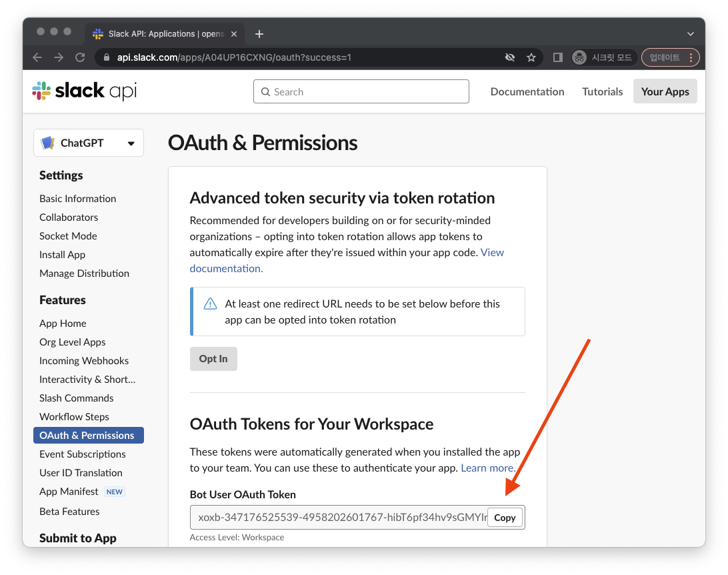Open Interactivity & Shortcuts page
The height and width of the screenshot is (575, 728).
click(x=87, y=379)
